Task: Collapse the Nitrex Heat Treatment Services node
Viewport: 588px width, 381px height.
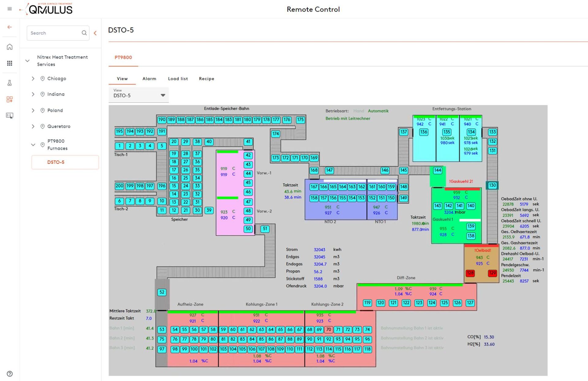Action: click(x=27, y=61)
